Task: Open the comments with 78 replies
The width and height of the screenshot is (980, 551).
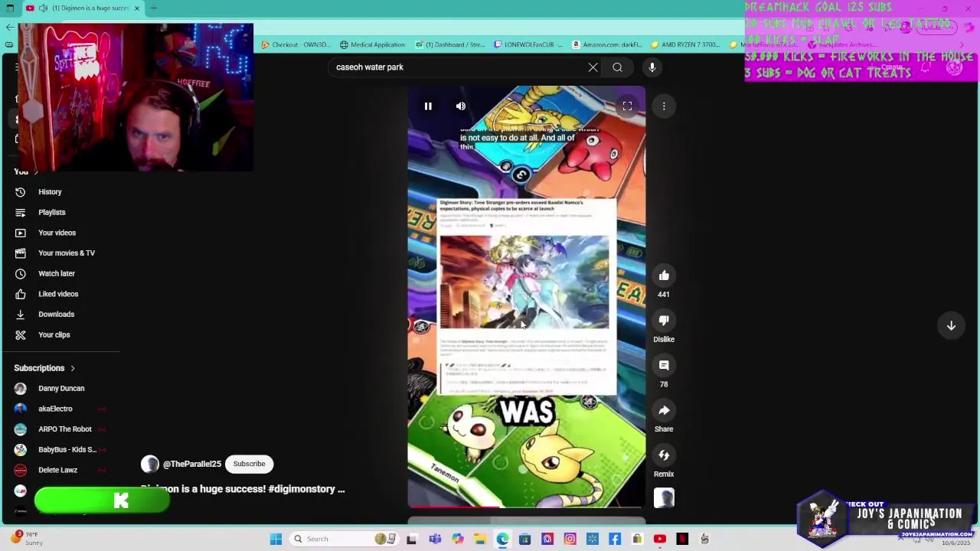Action: [x=664, y=366]
